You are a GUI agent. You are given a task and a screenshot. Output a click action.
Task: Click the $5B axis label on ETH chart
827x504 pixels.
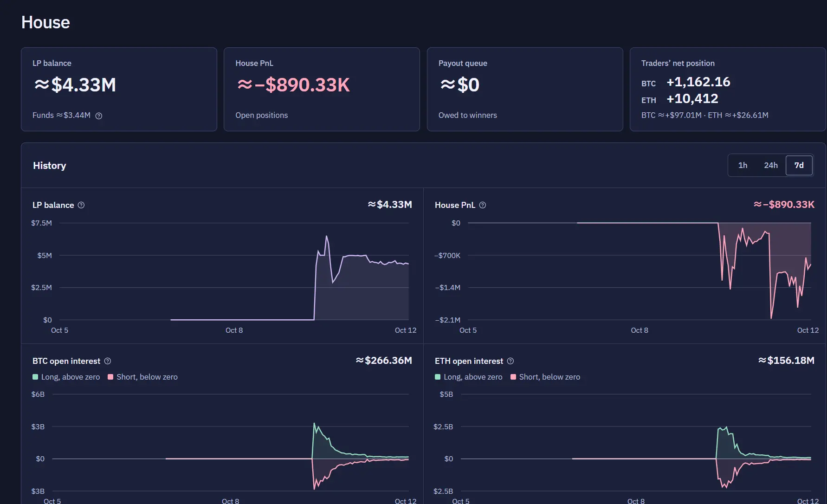click(x=446, y=394)
